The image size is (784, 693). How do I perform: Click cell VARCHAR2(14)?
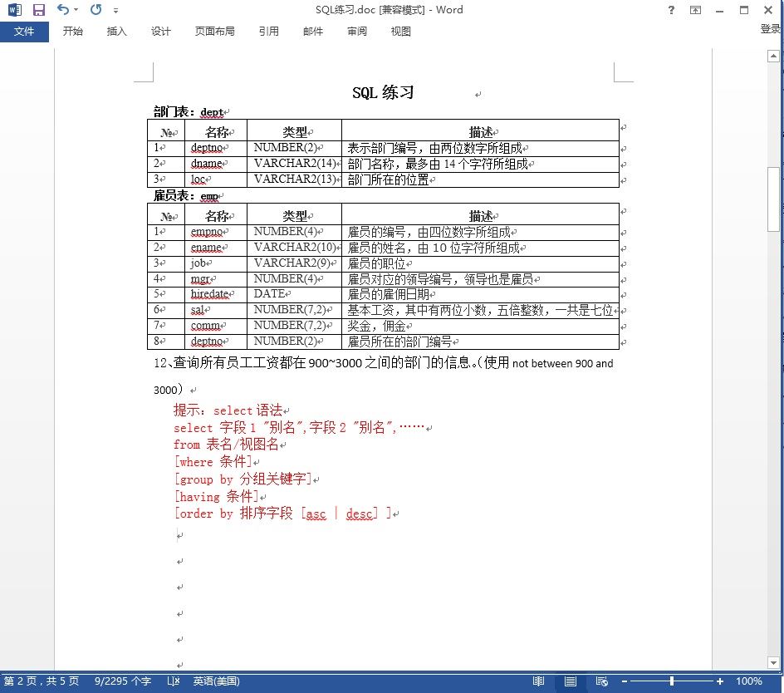(x=295, y=164)
